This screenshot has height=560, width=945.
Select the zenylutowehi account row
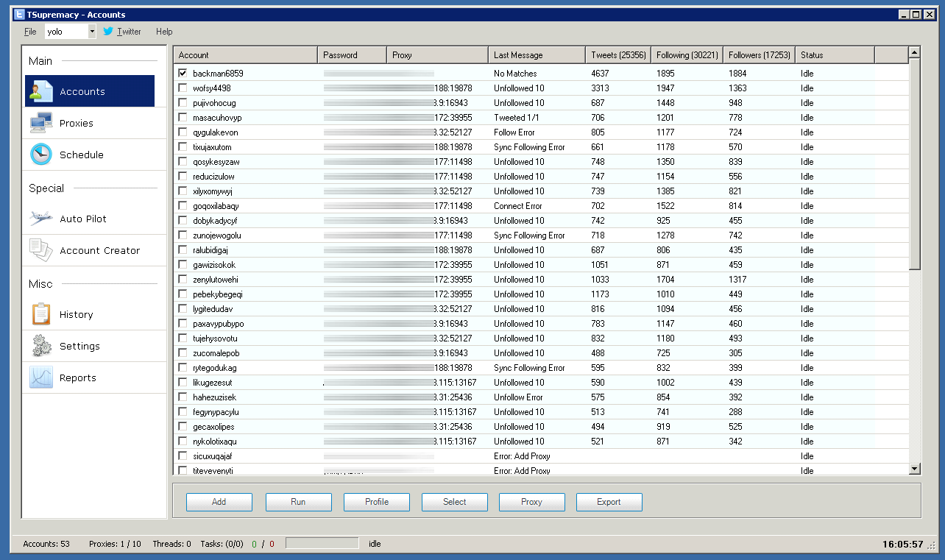pyautogui.click(x=541, y=280)
